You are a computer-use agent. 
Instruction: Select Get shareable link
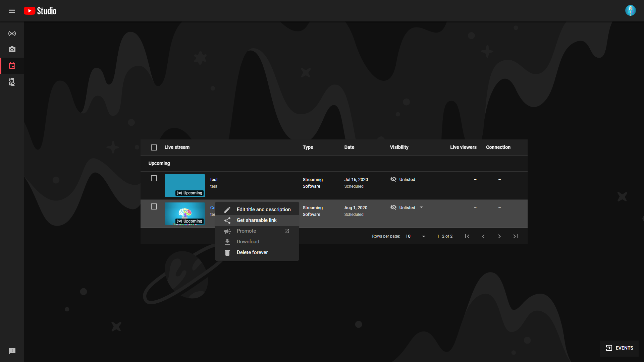257,220
